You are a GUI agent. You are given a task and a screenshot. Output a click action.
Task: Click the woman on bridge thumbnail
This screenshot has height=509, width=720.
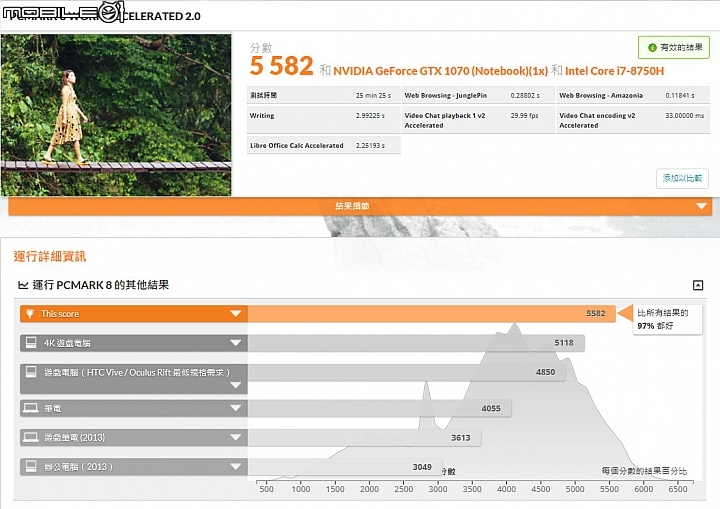[x=116, y=115]
